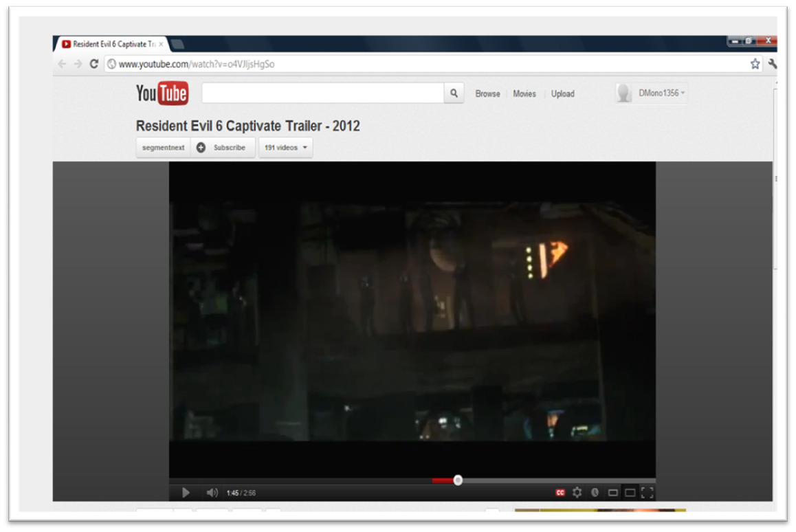Open the DMono1356 account dropdown

tap(652, 93)
